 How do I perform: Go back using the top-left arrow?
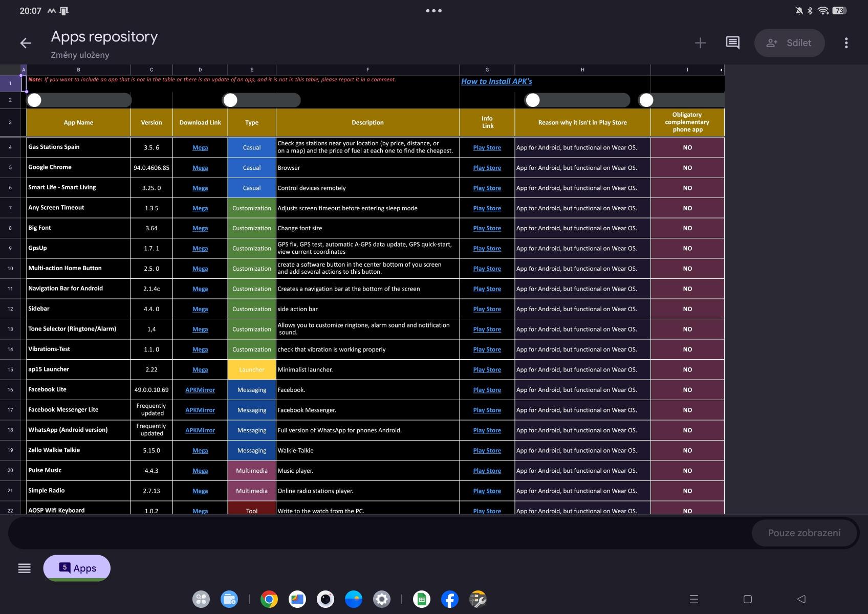tap(25, 43)
